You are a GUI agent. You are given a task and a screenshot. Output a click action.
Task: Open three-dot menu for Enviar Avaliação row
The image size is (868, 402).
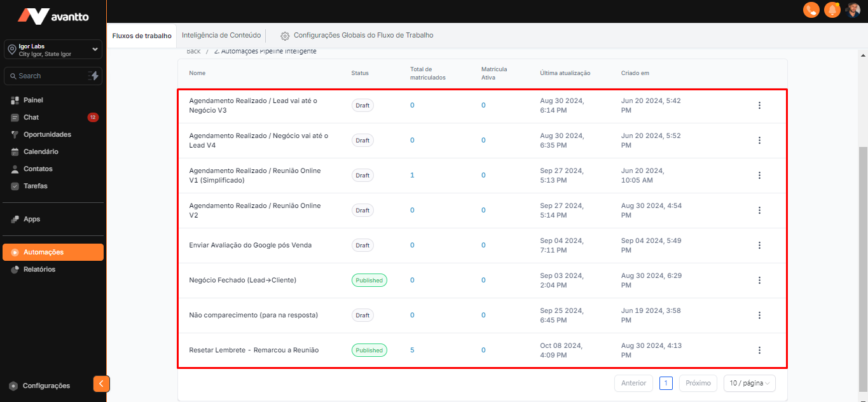coord(759,245)
